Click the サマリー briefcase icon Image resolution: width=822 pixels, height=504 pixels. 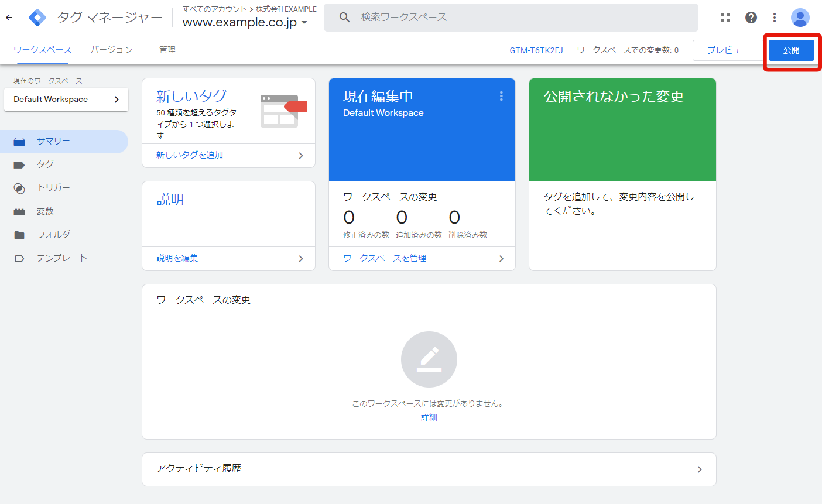19,141
